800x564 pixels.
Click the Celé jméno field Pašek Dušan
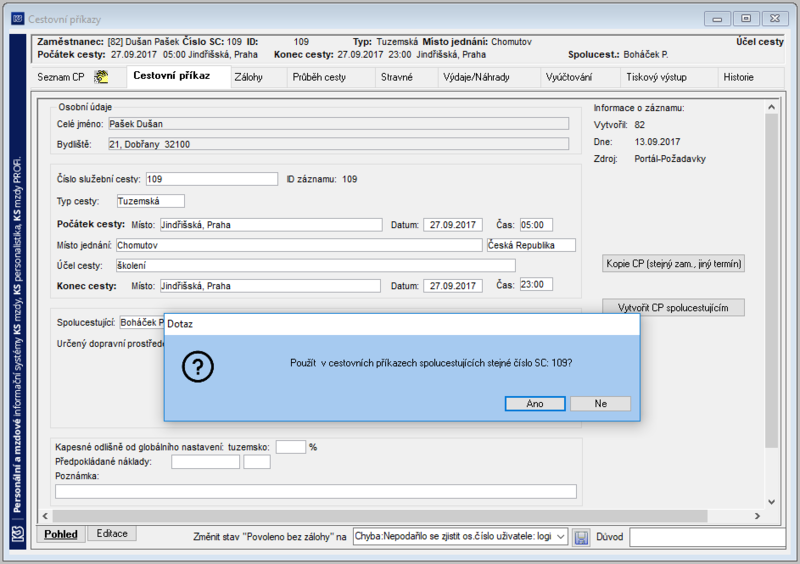tap(339, 124)
